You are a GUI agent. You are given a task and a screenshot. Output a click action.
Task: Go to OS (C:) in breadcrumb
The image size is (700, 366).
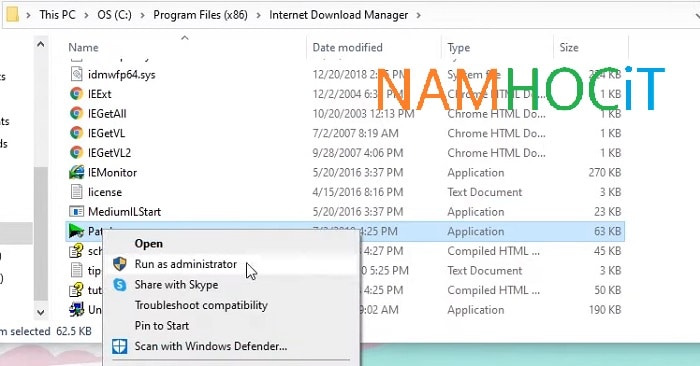pyautogui.click(x=114, y=15)
